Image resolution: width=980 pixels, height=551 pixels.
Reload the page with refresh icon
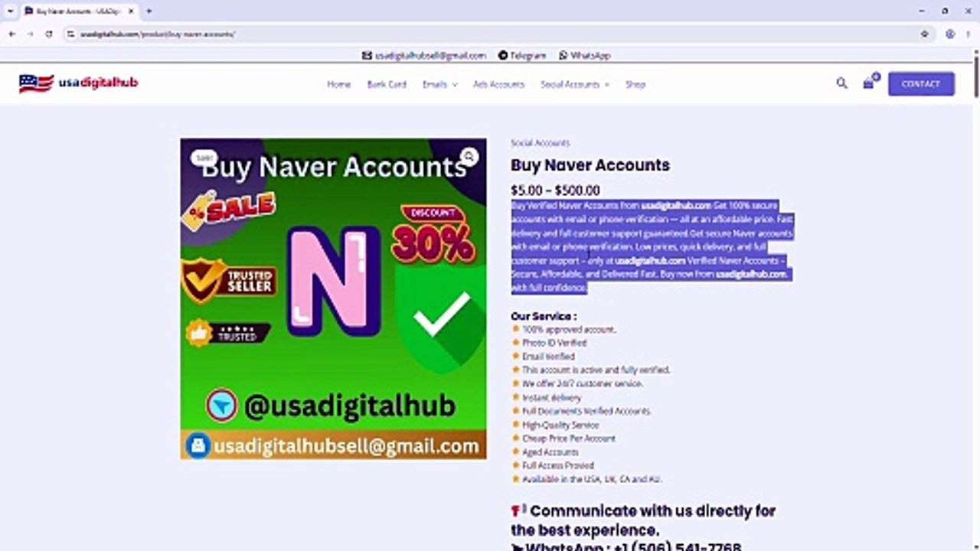pos(49,34)
